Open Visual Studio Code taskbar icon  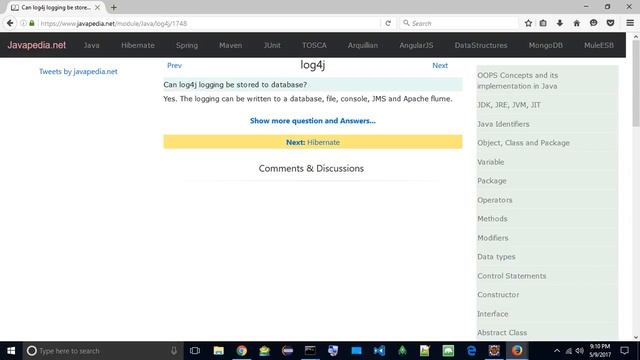pos(379,351)
